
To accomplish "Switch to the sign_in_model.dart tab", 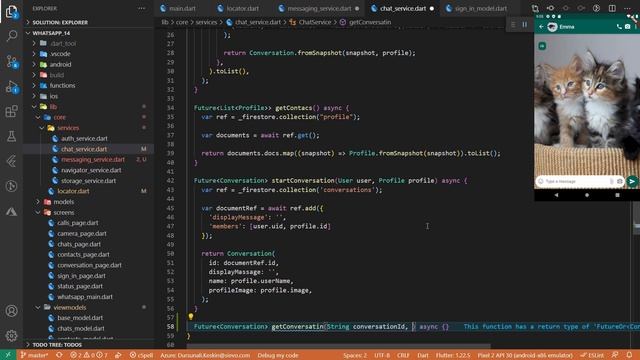I will pyautogui.click(x=480, y=8).
